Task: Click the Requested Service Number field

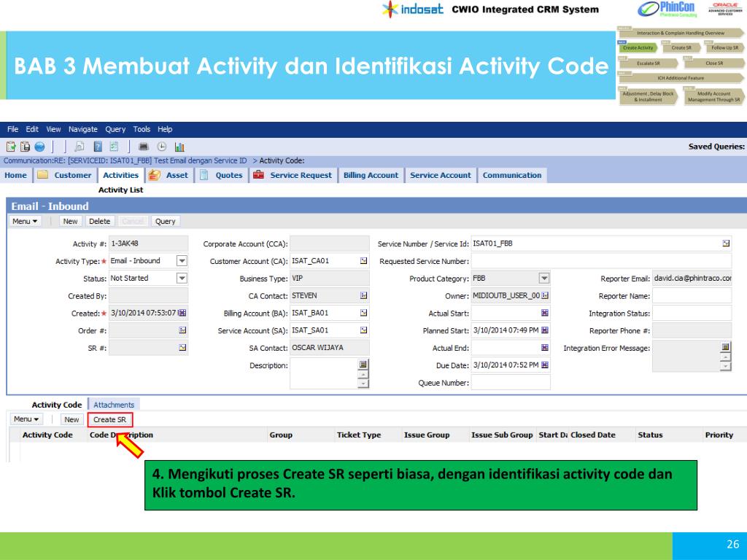Action: coord(601,261)
